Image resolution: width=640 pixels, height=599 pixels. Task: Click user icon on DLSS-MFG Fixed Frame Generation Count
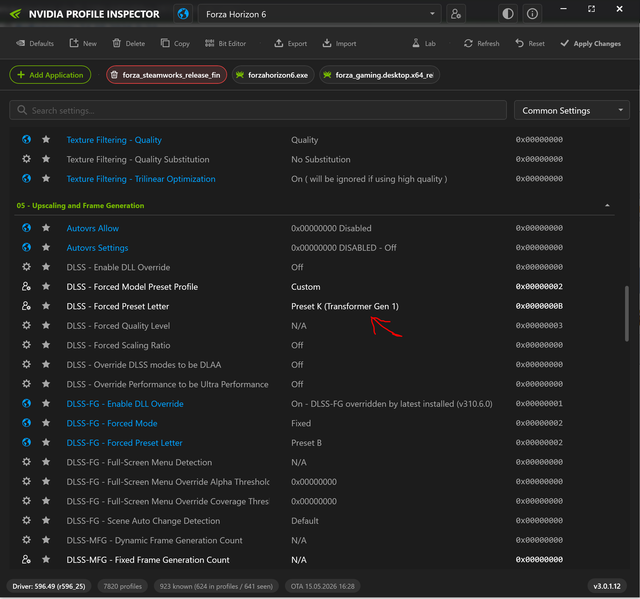pos(27,560)
